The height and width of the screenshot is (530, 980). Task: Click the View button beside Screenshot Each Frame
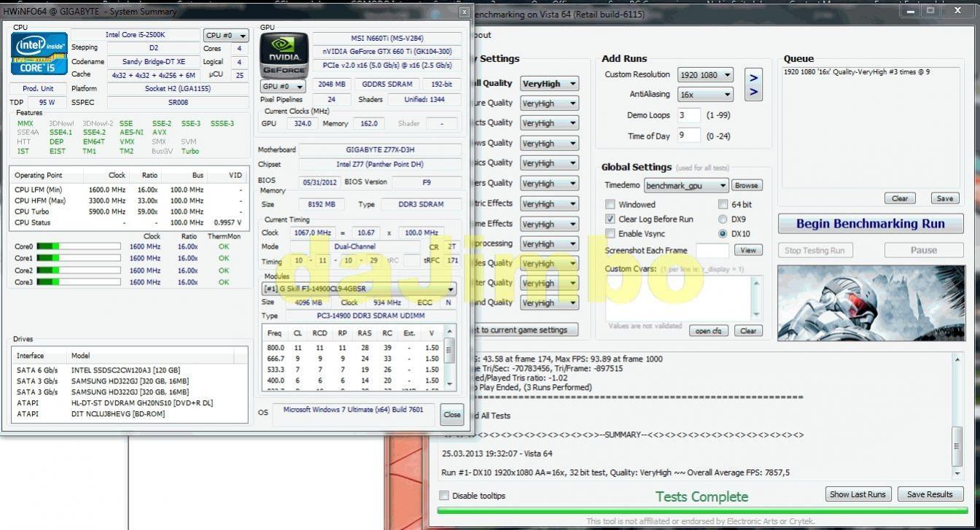click(x=748, y=250)
